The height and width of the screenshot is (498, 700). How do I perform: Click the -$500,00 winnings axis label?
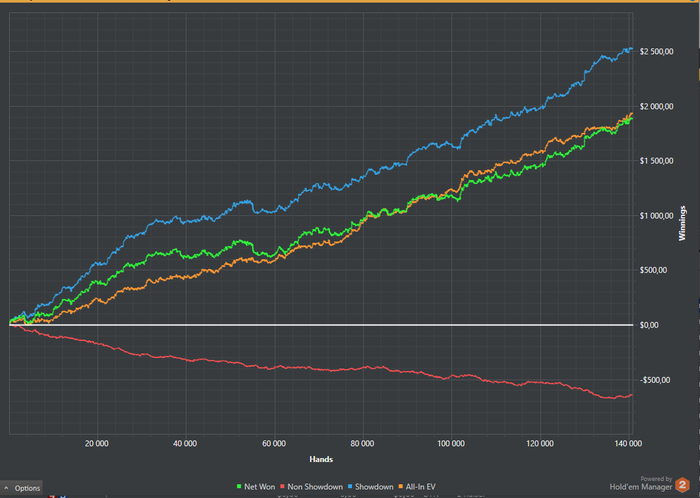point(654,380)
